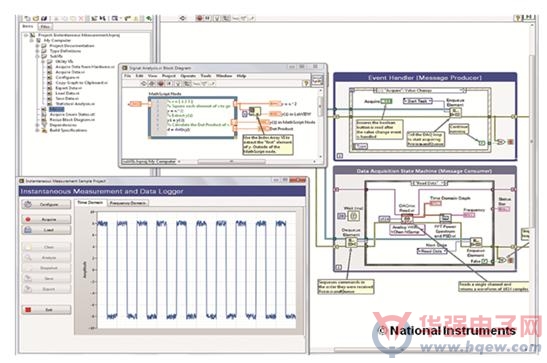
Task: Open Edit menu in Signal Analysis window
Action: (140, 76)
